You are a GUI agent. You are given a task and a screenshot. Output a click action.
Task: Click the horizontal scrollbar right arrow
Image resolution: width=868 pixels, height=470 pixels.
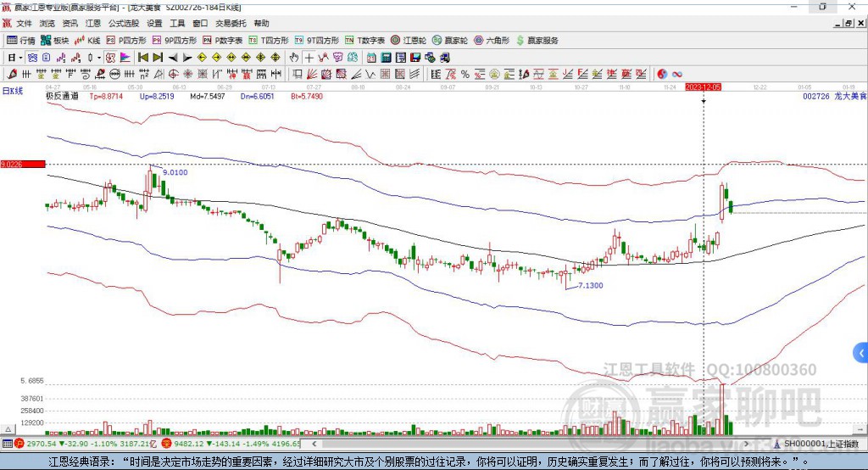pos(747,444)
